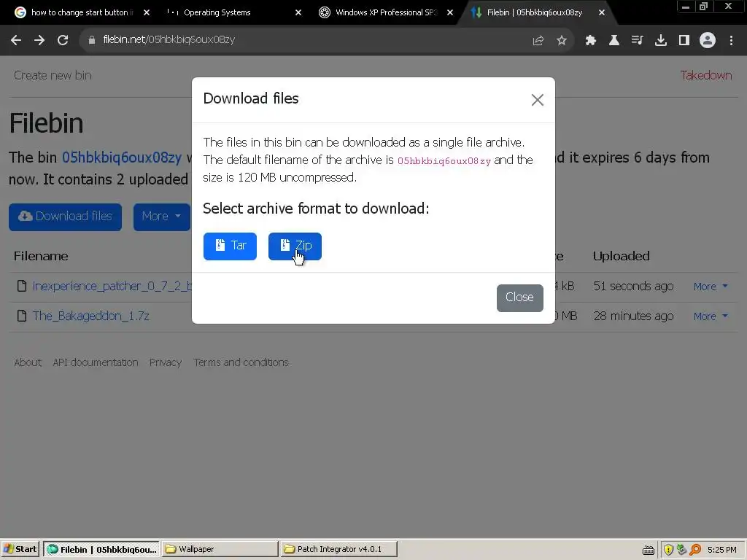The width and height of the screenshot is (747, 560).
Task: Close the Download files dialog with X
Action: coord(538,99)
